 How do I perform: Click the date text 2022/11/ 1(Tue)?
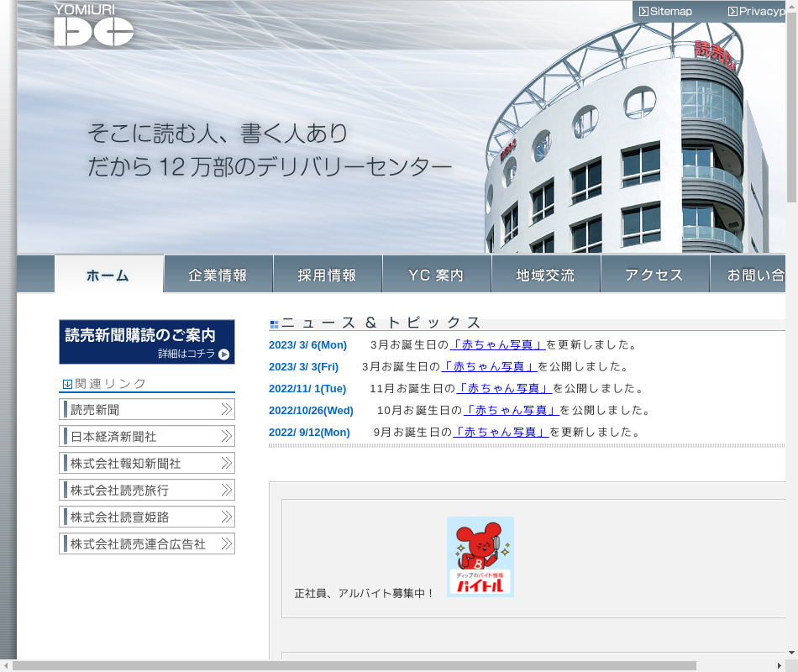pyautogui.click(x=307, y=389)
